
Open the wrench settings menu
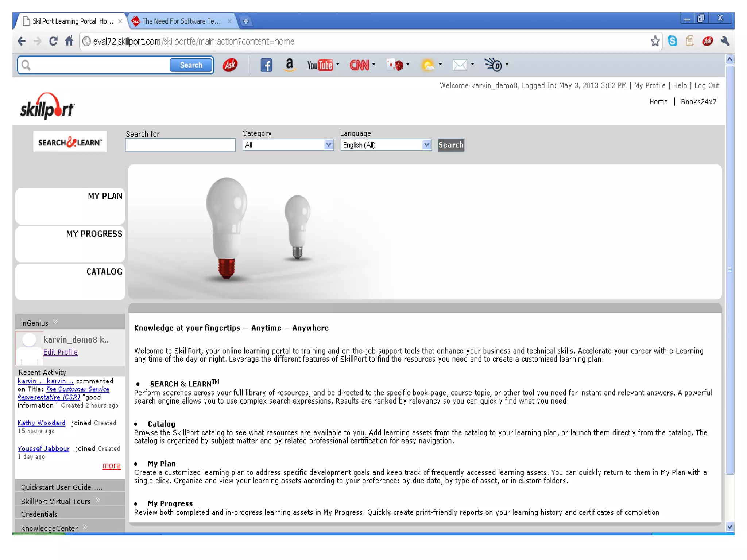click(725, 41)
